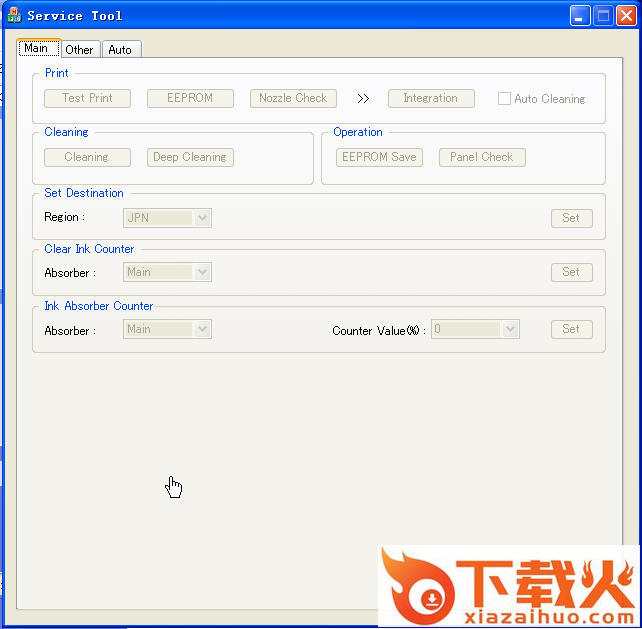Click the Operation group label
642x629 pixels.
(358, 132)
